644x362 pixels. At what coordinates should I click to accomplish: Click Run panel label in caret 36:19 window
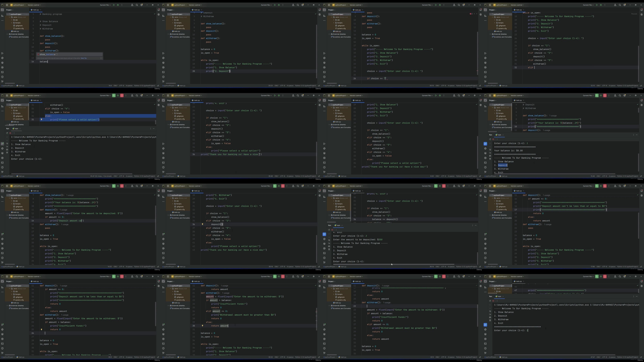click(x=329, y=225)
